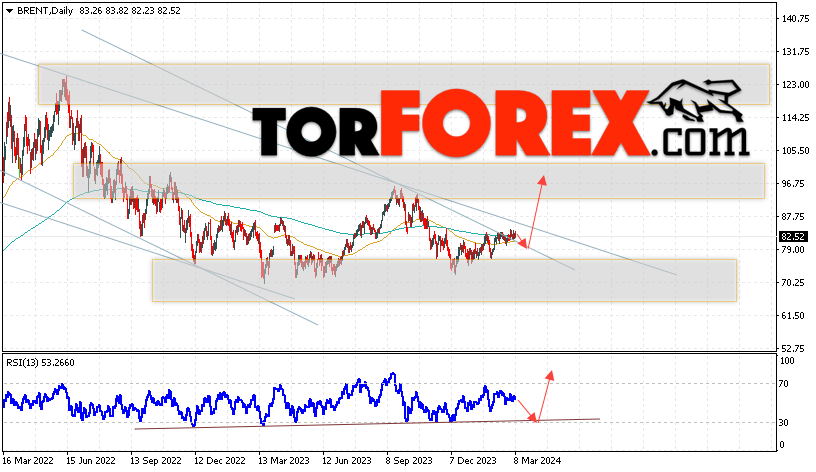816x472 pixels.
Task: Select the brown RSI support trendline
Action: (367, 424)
